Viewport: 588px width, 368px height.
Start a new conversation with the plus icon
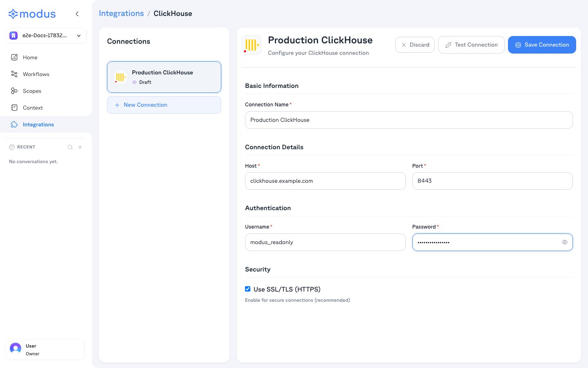(x=80, y=147)
